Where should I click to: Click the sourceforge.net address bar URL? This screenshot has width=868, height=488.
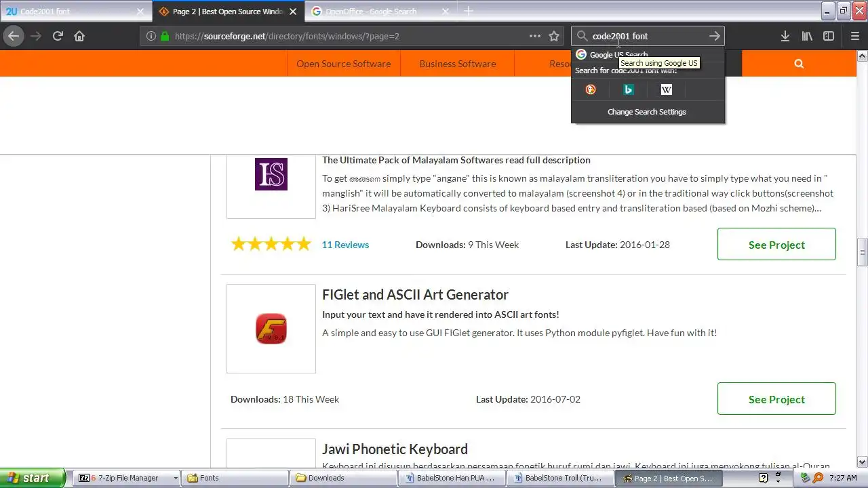point(287,36)
